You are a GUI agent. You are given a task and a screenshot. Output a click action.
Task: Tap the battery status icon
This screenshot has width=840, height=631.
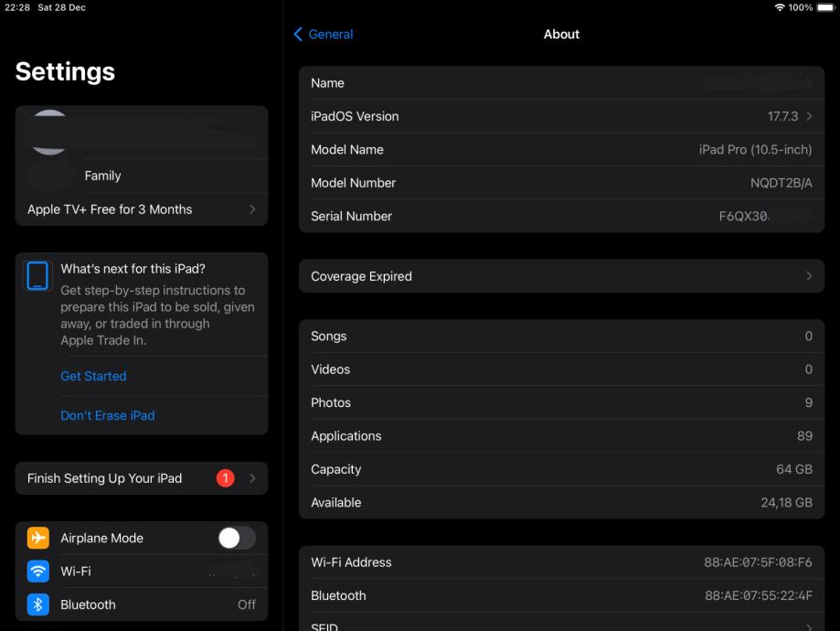[825, 7]
